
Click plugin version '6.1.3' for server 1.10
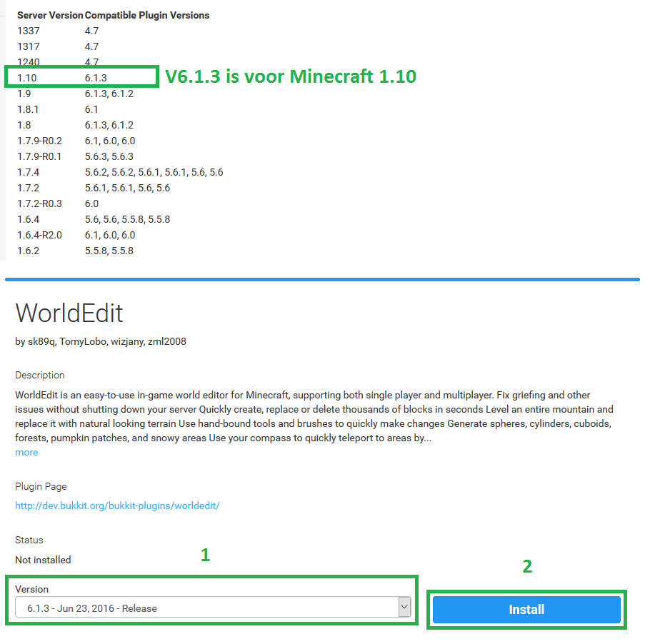point(96,78)
